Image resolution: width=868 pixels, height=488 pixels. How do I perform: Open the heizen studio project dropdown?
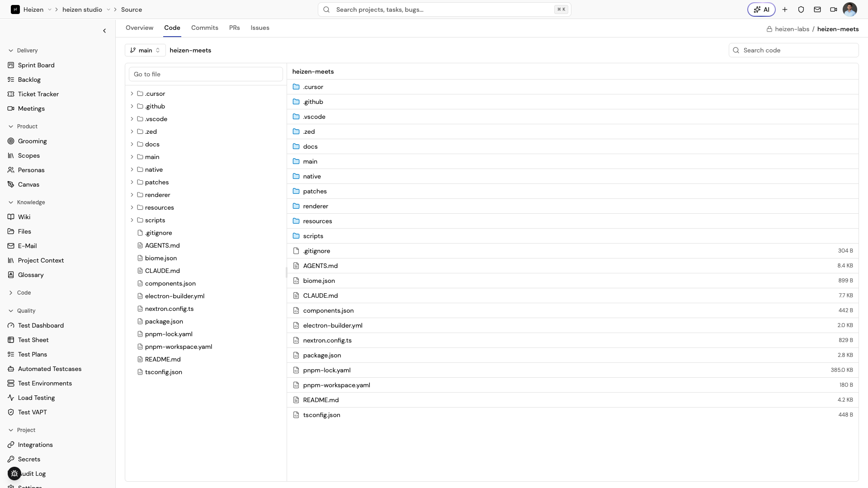pos(108,9)
